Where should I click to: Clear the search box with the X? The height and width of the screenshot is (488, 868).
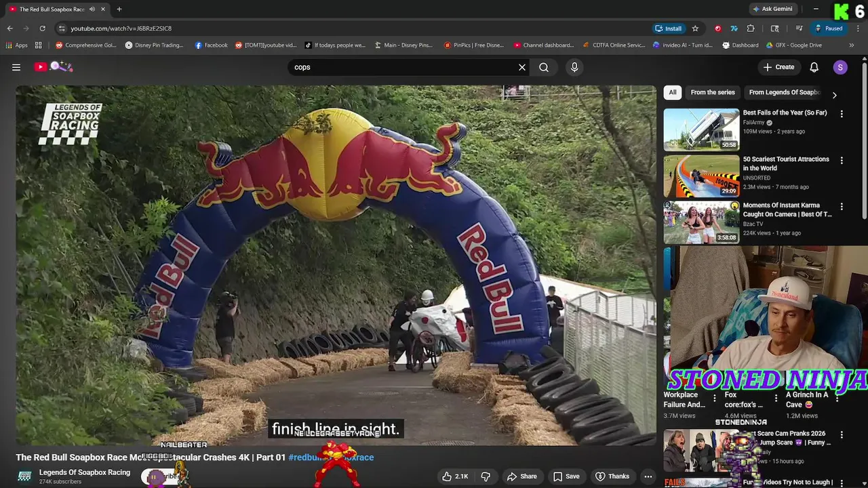coord(522,67)
